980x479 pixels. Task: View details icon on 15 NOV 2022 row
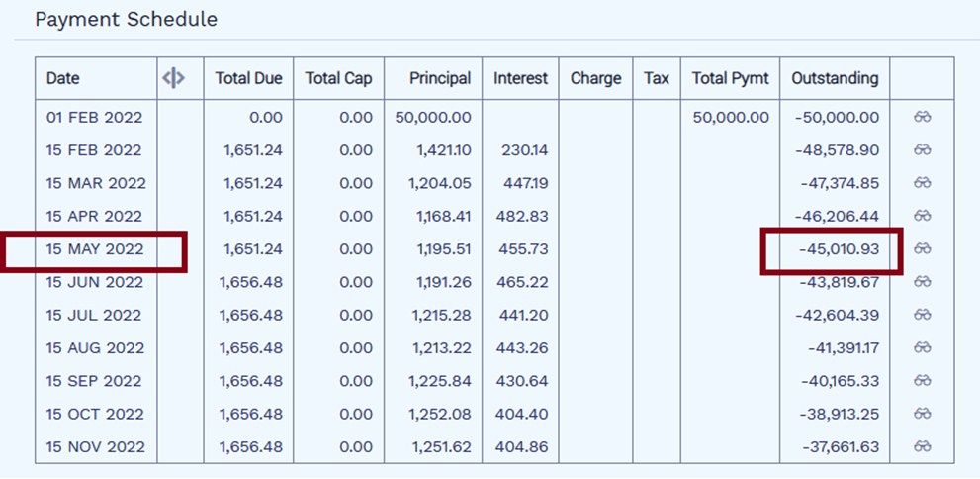[922, 447]
